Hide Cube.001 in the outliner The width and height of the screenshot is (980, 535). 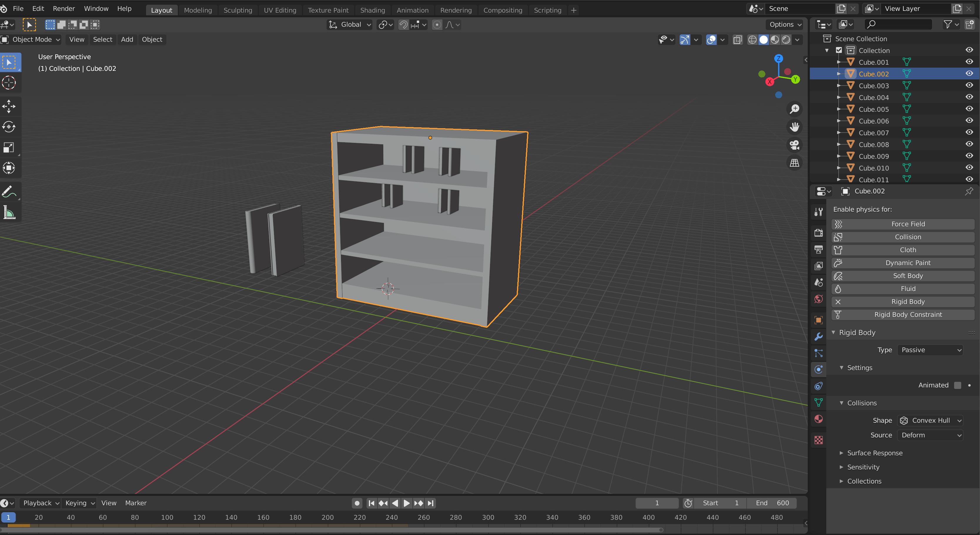[x=969, y=62]
